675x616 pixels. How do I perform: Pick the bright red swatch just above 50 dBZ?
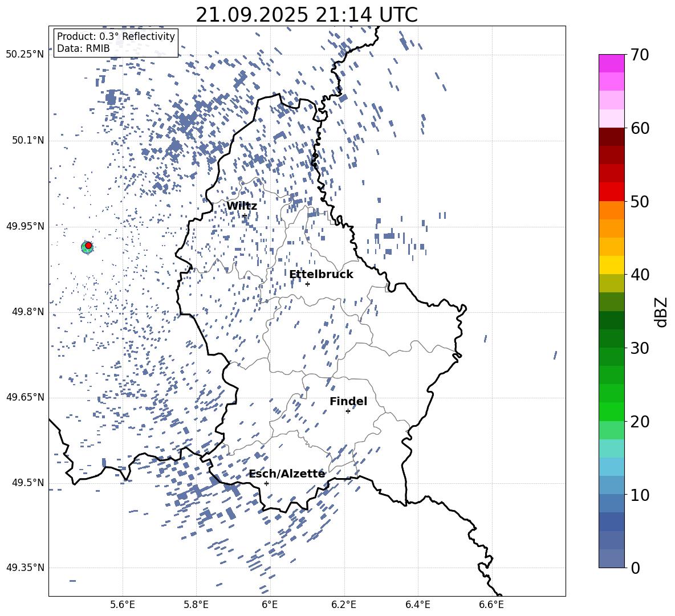[612, 191]
